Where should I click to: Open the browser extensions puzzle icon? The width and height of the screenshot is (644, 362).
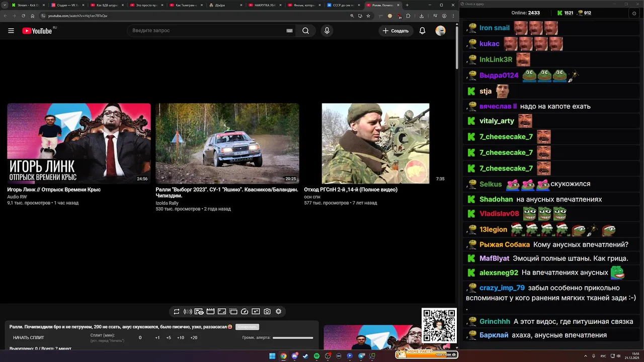409,16
